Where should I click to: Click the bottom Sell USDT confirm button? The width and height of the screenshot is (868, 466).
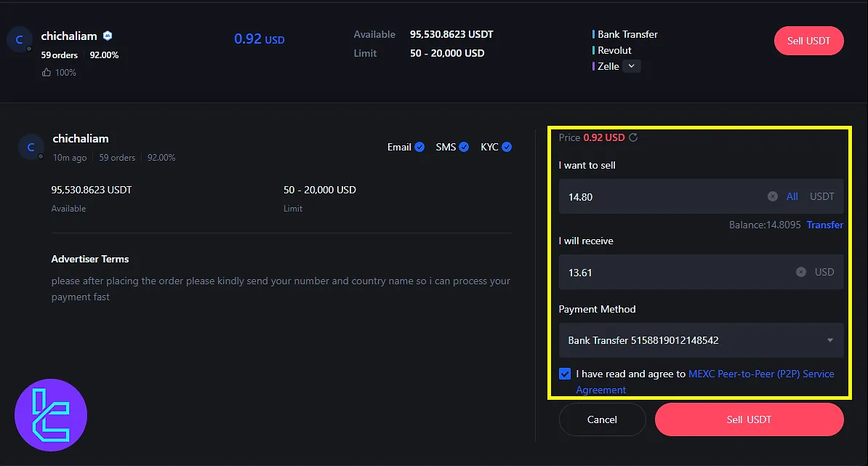pos(749,419)
